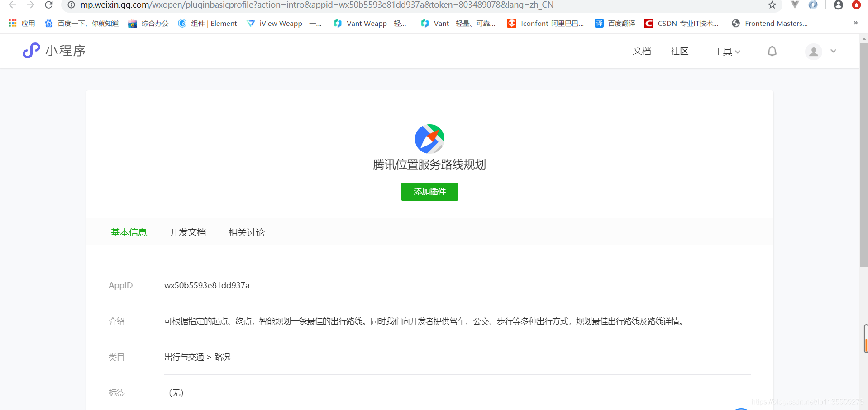Click the 小程序 logo
The width and height of the screenshot is (868, 410).
pos(54,51)
